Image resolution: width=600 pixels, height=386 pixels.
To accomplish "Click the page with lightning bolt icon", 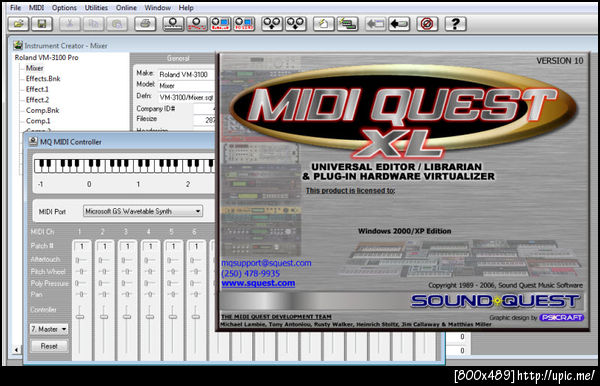I will [324, 24].
